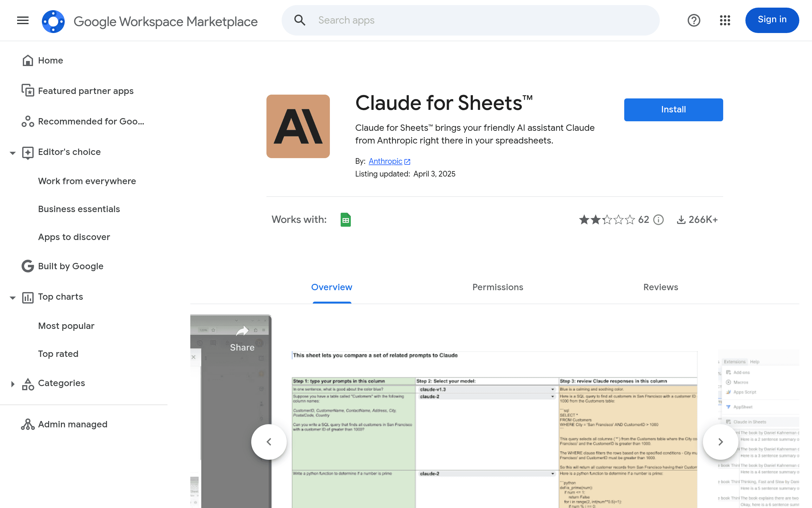This screenshot has height=508, width=812.
Task: Click the external link icon beside Anthropic
Action: coord(407,162)
